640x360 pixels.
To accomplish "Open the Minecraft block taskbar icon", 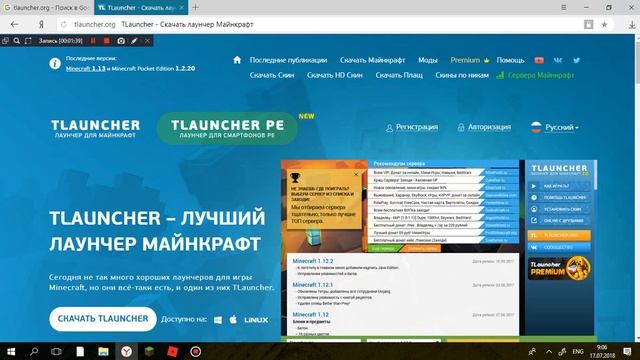I will [x=149, y=351].
